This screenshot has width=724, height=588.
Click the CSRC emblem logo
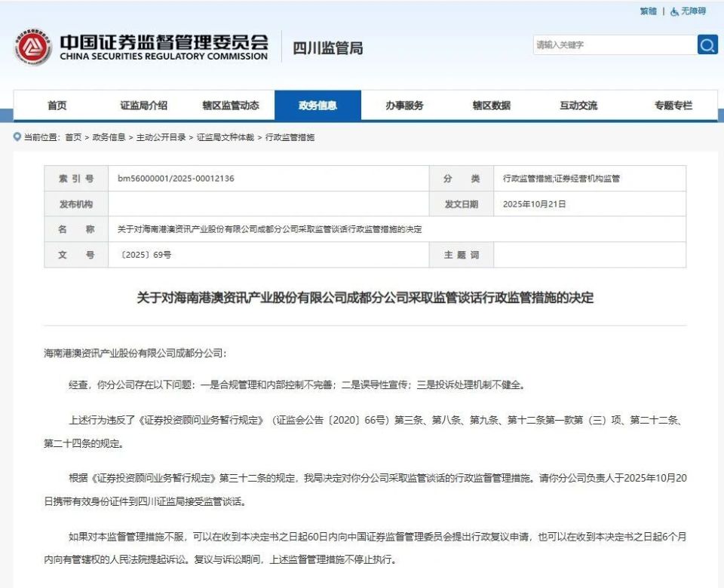point(32,45)
